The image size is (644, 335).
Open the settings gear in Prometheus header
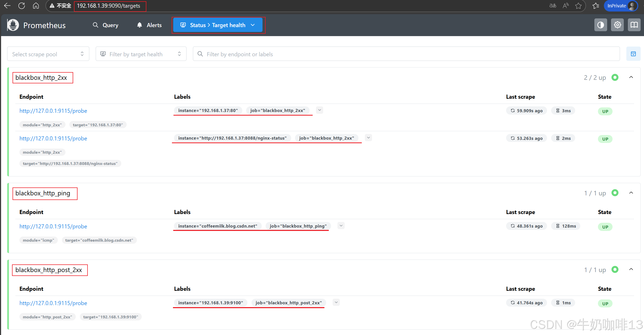[x=617, y=25]
